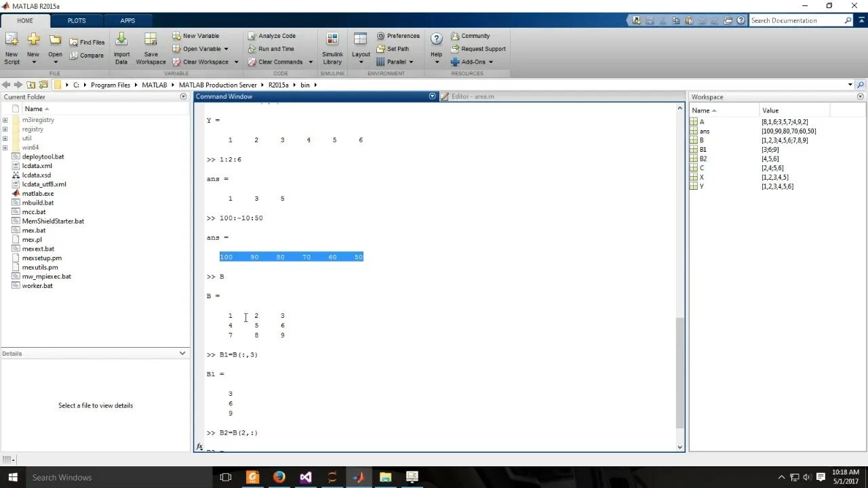Open Workspace panel actions menu
Viewport: 868px width, 488px height.
point(861,96)
